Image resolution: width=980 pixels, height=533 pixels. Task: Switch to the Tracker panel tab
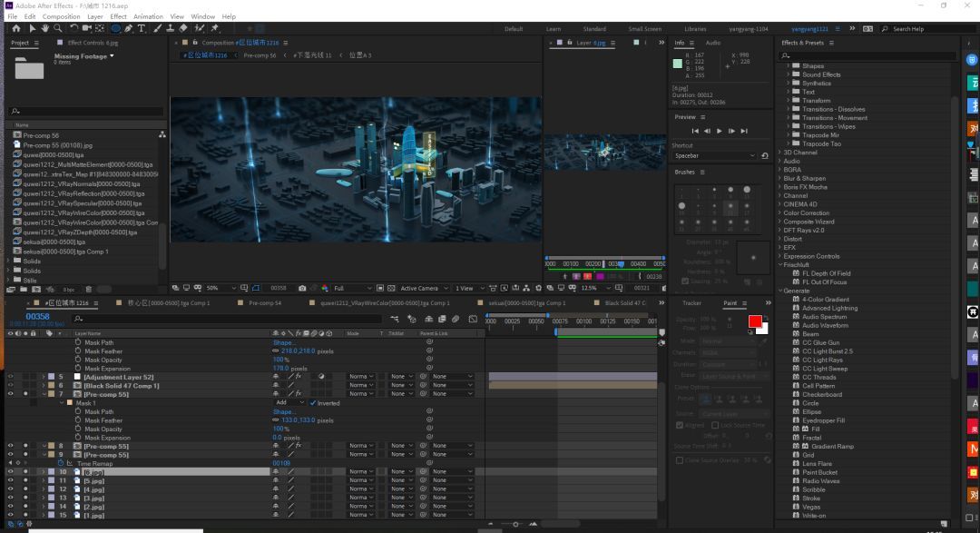coord(691,303)
